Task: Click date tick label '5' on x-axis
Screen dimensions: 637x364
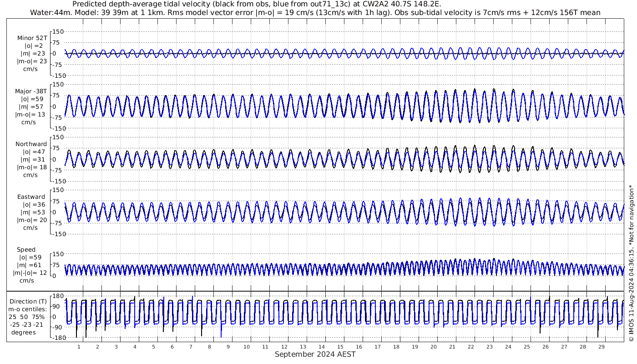Action: (153, 347)
